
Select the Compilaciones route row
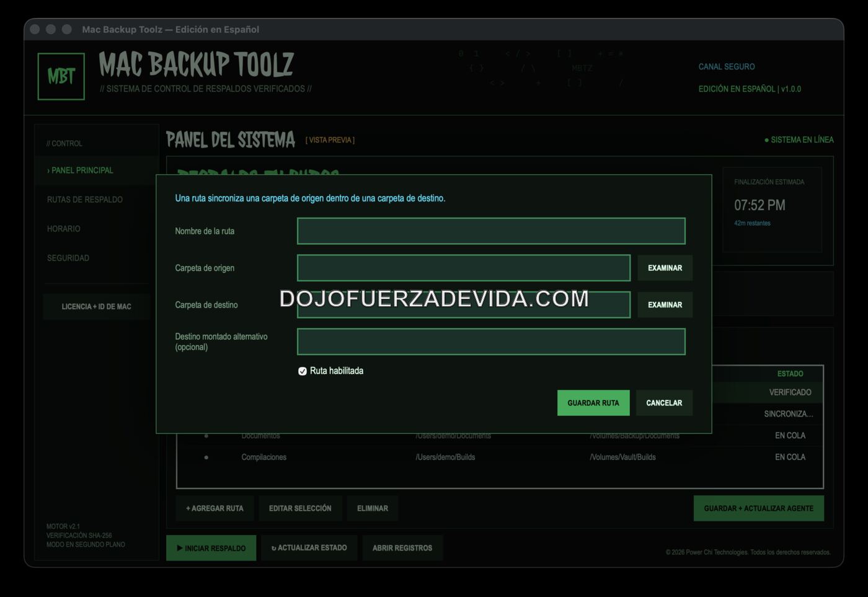click(500, 458)
